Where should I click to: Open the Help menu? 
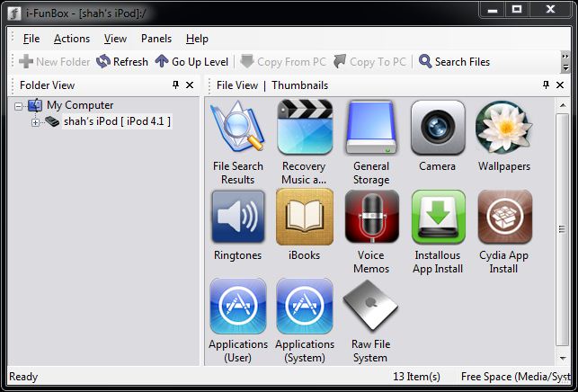(197, 39)
